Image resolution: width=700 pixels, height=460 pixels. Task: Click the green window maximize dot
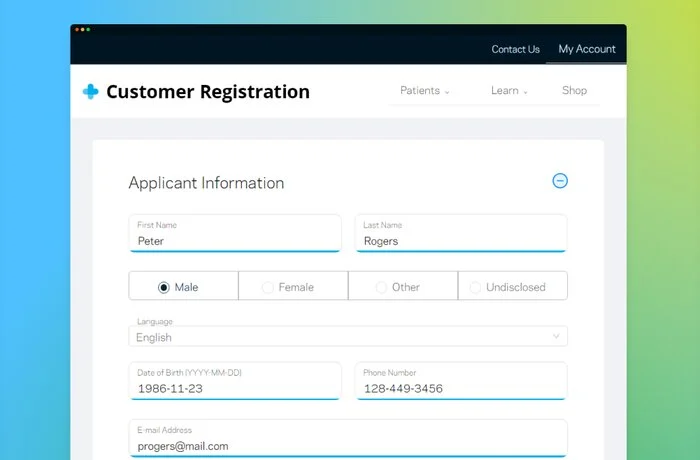88,29
